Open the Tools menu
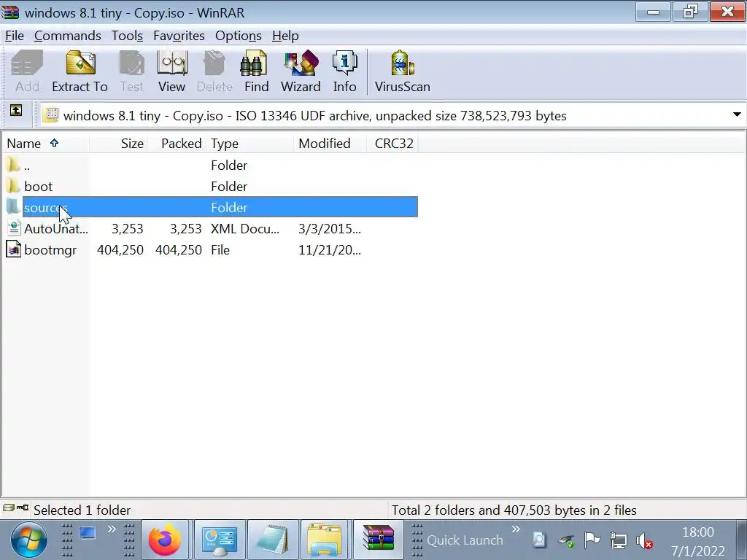Viewport: 747px width, 560px height. [127, 36]
